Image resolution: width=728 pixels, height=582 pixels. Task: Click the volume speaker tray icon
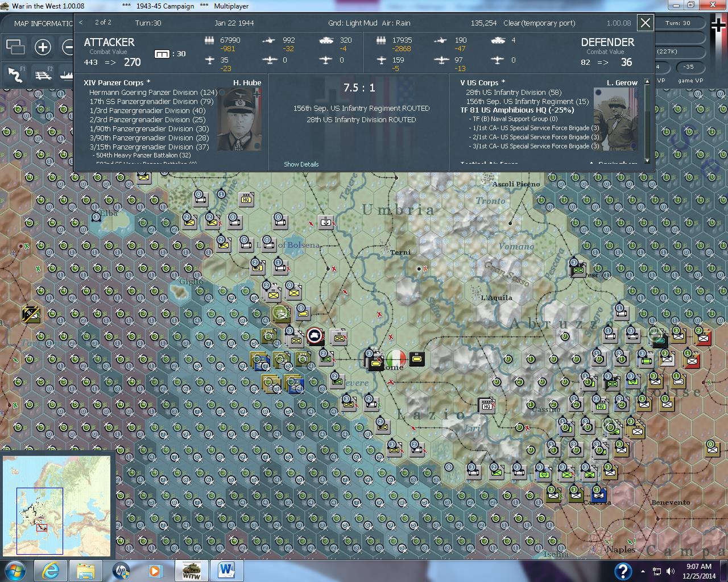(670, 571)
